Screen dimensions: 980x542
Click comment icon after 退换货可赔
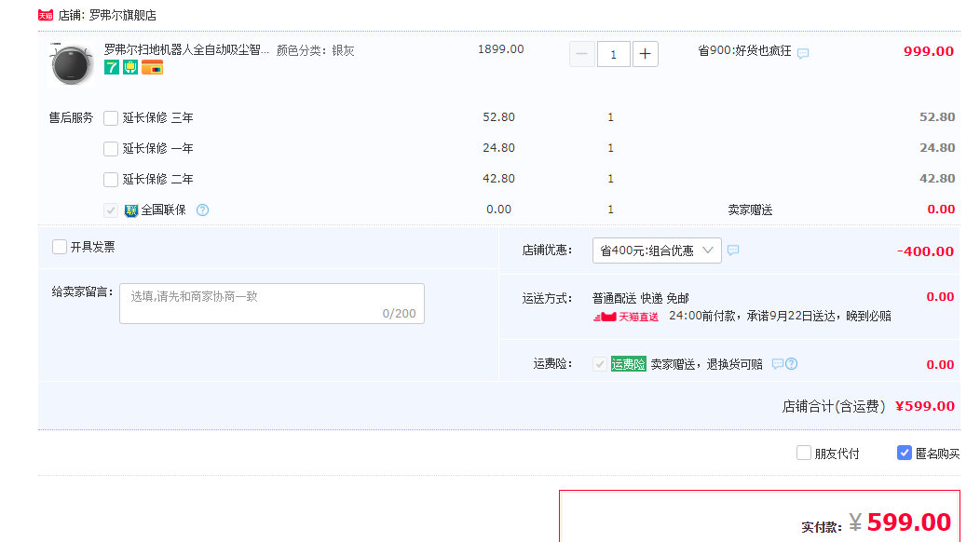click(778, 364)
